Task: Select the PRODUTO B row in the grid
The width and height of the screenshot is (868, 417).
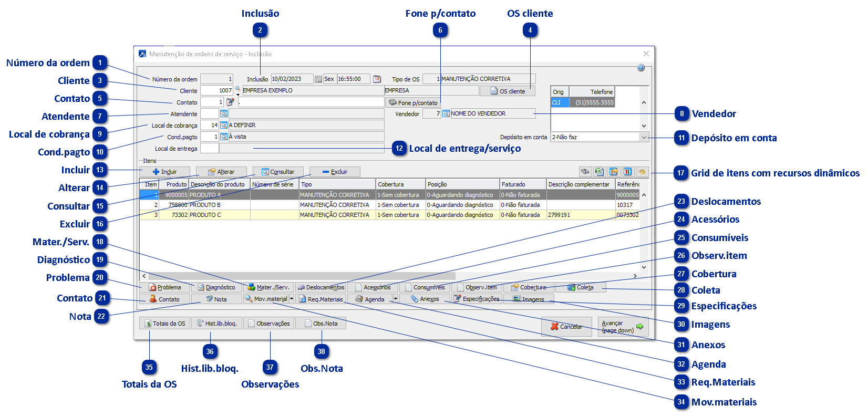Action: [x=389, y=205]
